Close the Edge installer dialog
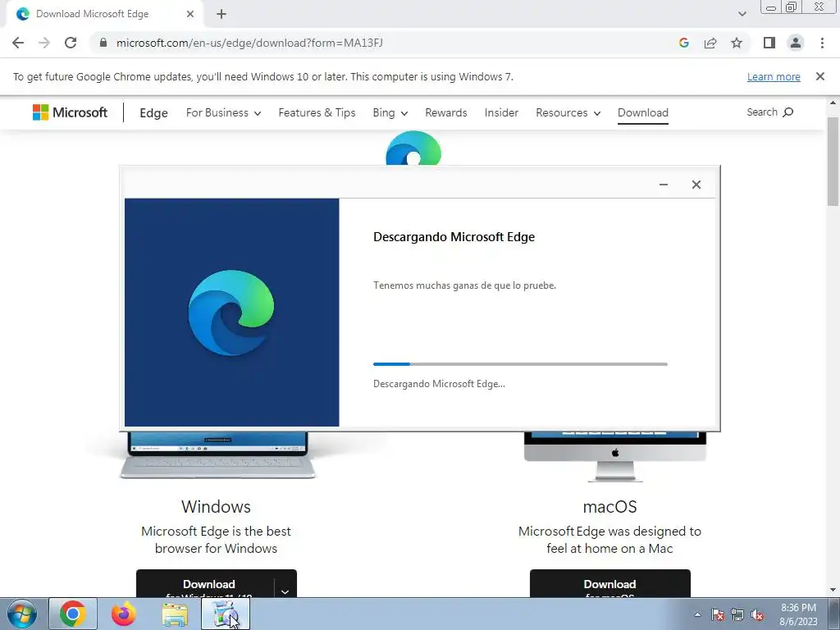Viewport: 840px width, 630px height. 696,185
